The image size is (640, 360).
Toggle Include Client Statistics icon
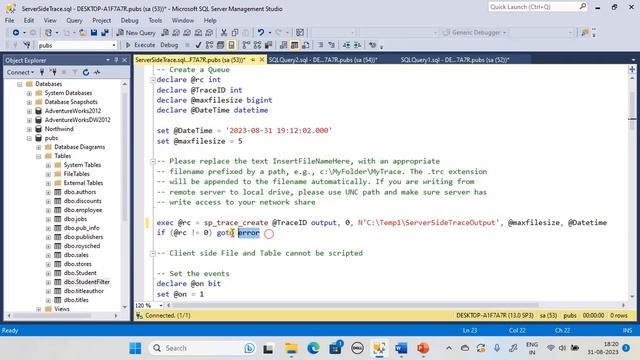268,45
